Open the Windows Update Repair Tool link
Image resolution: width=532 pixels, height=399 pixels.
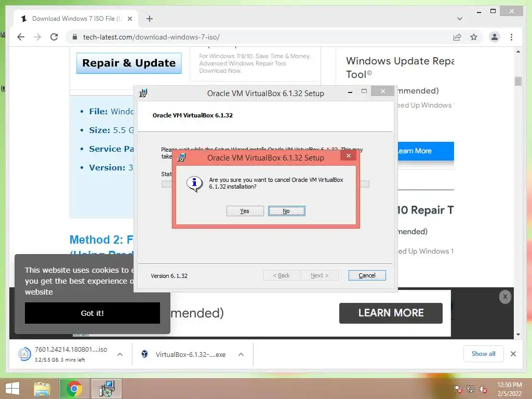click(400, 67)
